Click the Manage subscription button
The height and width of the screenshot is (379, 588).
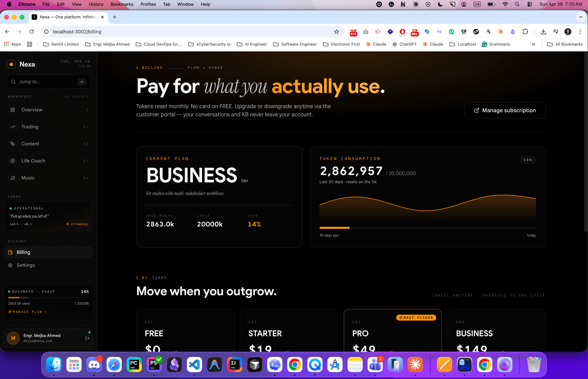[505, 110]
